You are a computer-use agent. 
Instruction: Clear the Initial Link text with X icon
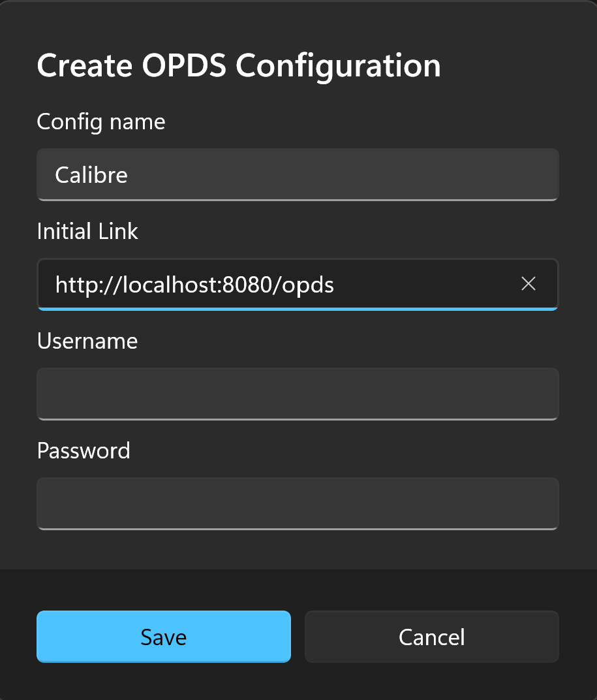(x=528, y=284)
